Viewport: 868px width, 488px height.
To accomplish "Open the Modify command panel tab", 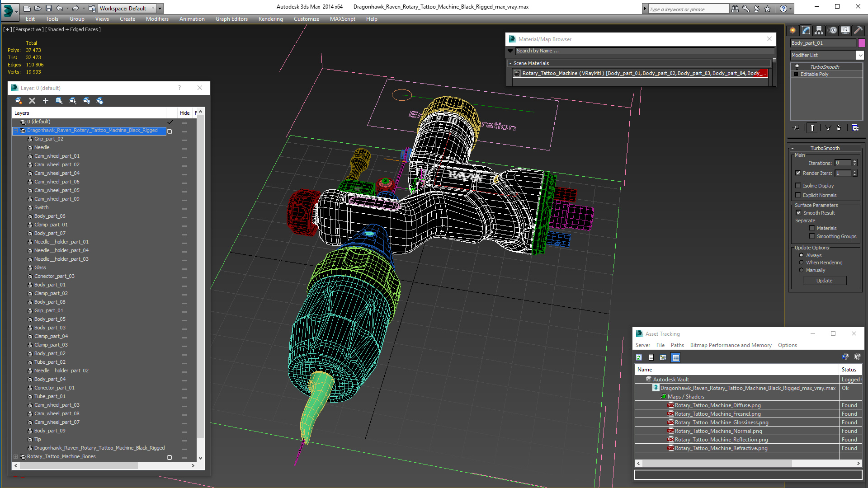I will (806, 30).
